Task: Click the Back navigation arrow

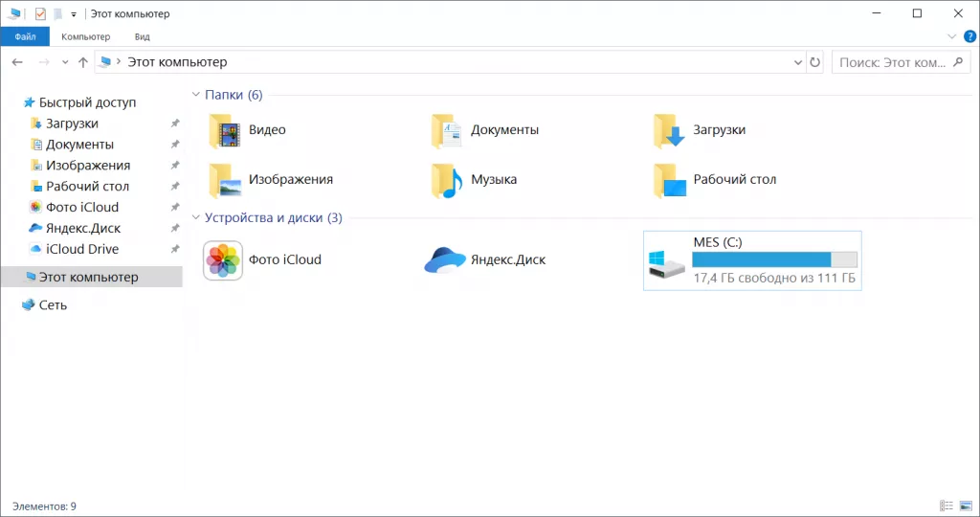Action: [17, 62]
